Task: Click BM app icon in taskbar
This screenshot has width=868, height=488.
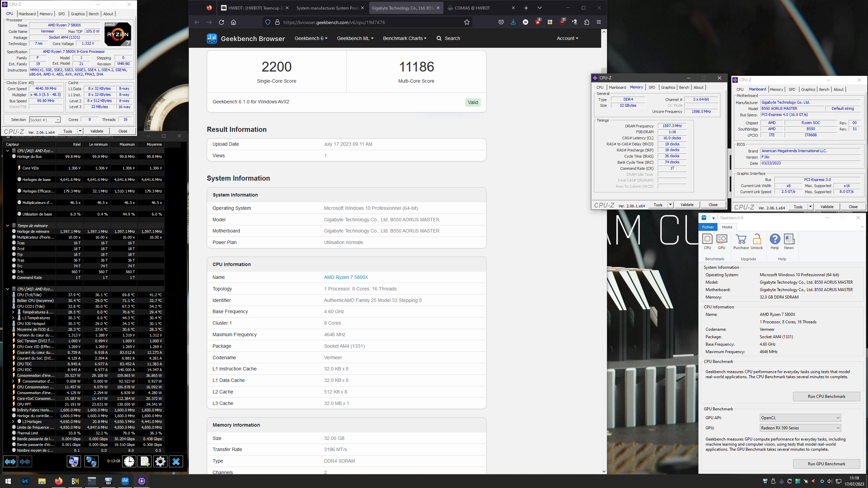Action: 75,481
